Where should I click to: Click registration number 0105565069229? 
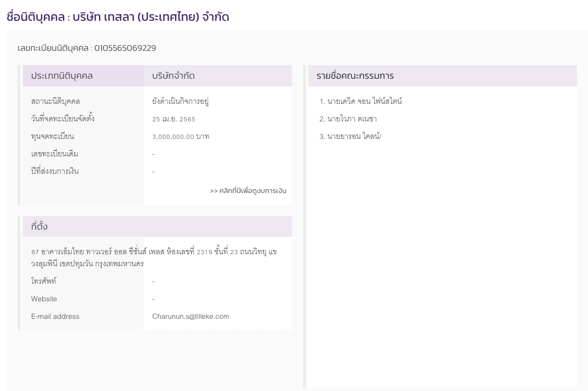(x=125, y=48)
